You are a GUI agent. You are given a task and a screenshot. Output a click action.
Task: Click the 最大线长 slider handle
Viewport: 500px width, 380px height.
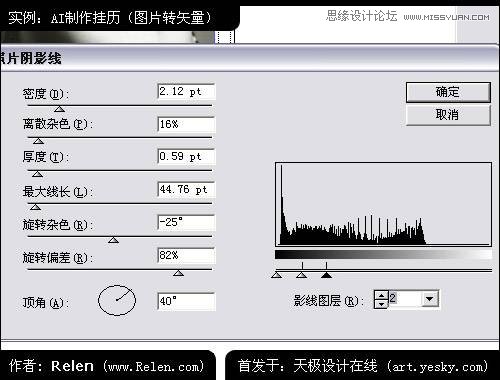35,207
